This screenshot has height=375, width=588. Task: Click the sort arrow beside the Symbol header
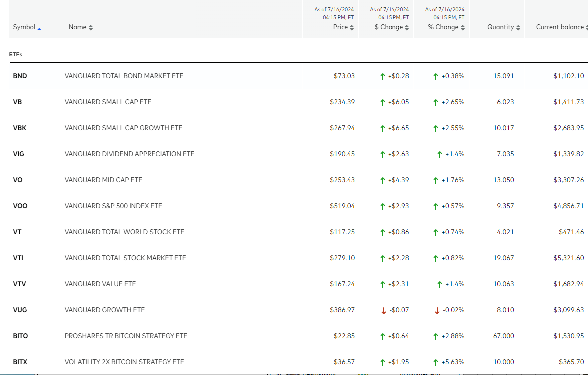39,29
